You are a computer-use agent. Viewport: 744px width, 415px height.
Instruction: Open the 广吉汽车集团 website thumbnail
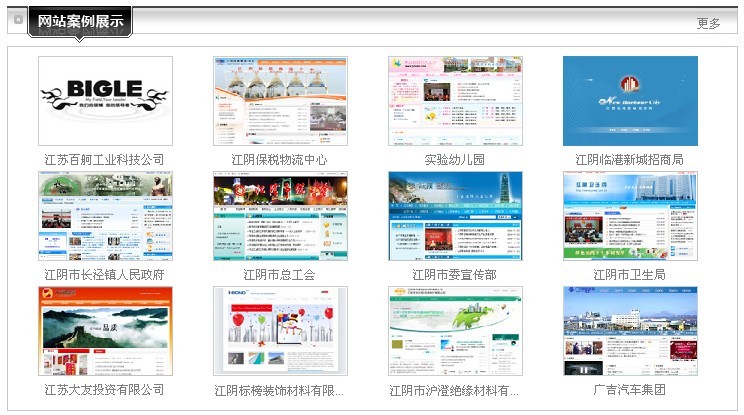(630, 331)
